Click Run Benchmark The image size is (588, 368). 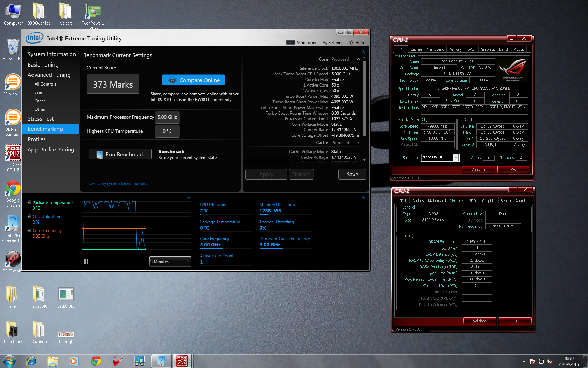[120, 154]
